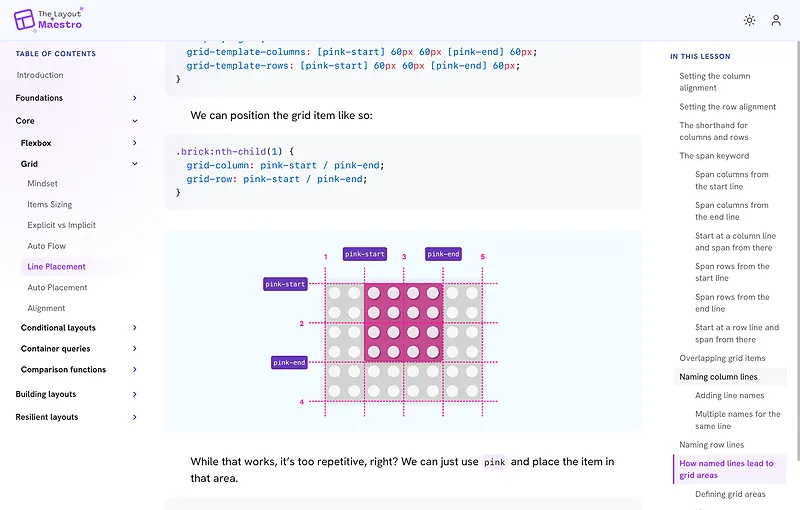Expand Container queries chevron arrow

[135, 348]
